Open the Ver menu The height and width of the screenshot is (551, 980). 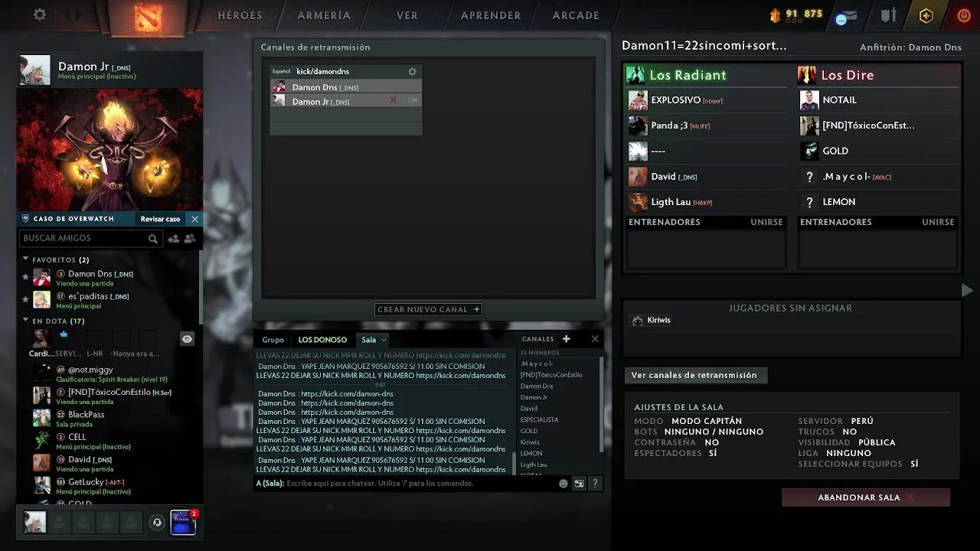407,15
